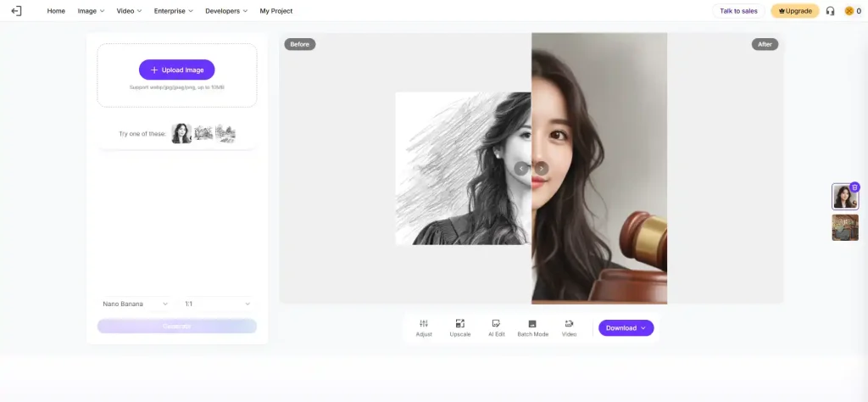The image size is (868, 402).
Task: Click the Upload Image button
Action: (176, 70)
